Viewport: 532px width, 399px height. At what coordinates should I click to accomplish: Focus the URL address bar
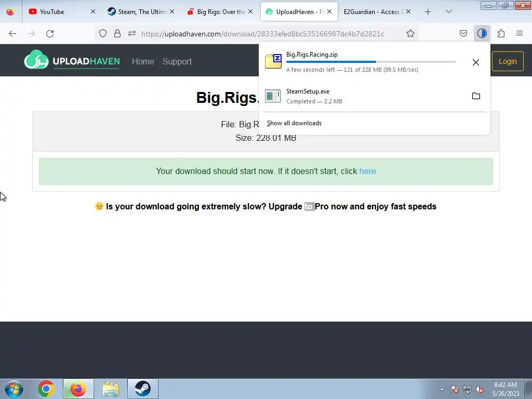[x=262, y=34]
